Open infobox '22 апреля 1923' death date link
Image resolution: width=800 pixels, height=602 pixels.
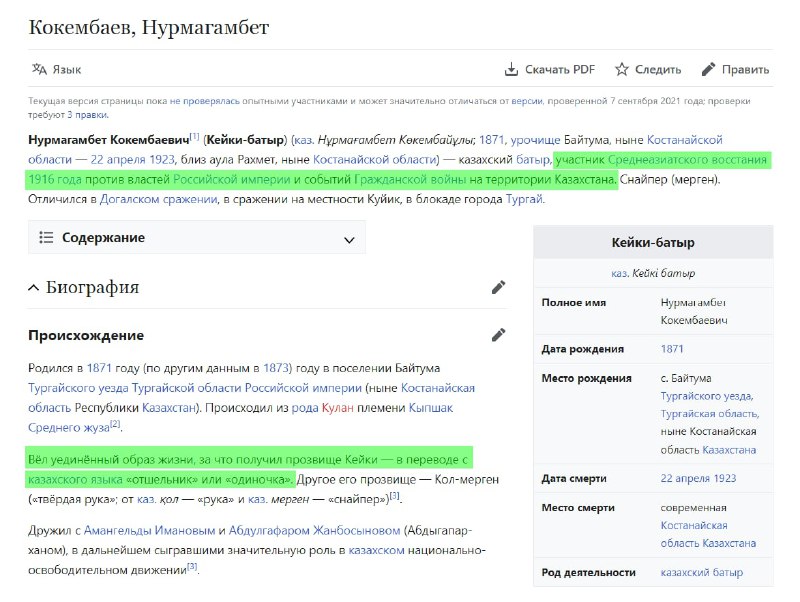[698, 479]
